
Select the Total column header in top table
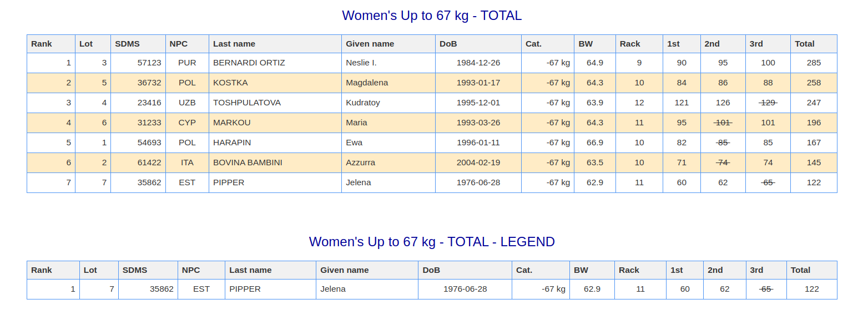click(x=805, y=44)
